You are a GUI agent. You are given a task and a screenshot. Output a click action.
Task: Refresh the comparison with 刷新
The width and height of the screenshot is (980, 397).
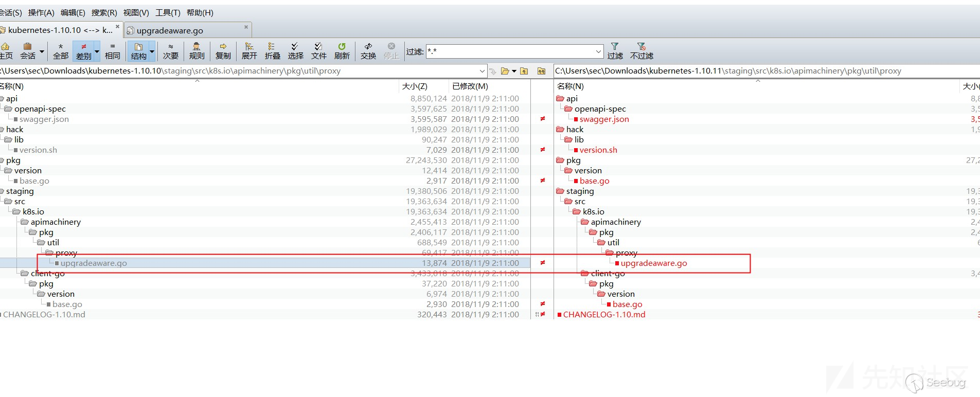tap(342, 51)
